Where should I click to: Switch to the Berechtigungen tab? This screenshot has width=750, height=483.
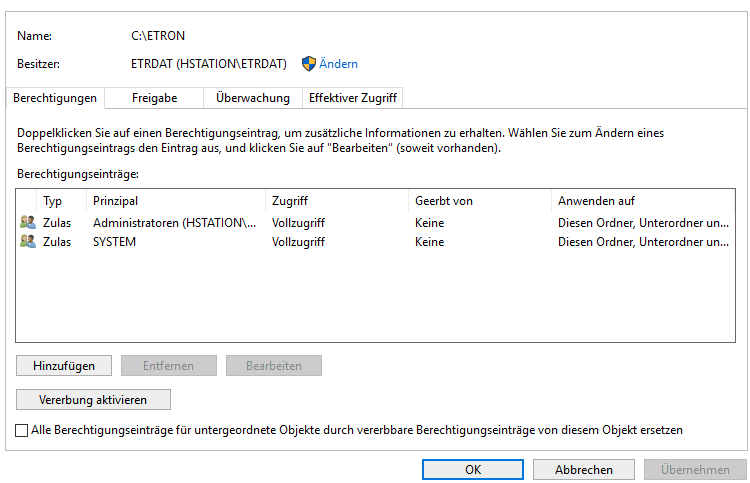[x=55, y=98]
